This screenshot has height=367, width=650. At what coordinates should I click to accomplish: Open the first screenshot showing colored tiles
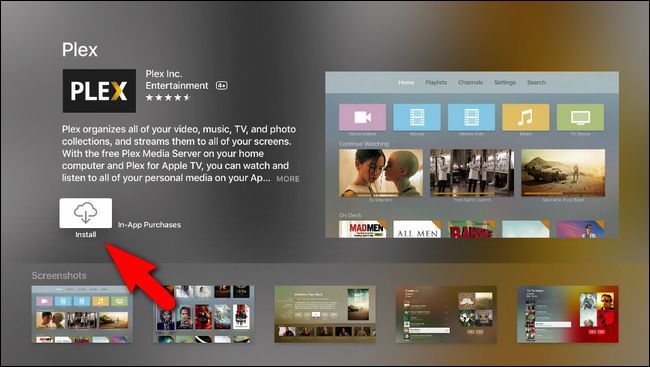pos(82,314)
